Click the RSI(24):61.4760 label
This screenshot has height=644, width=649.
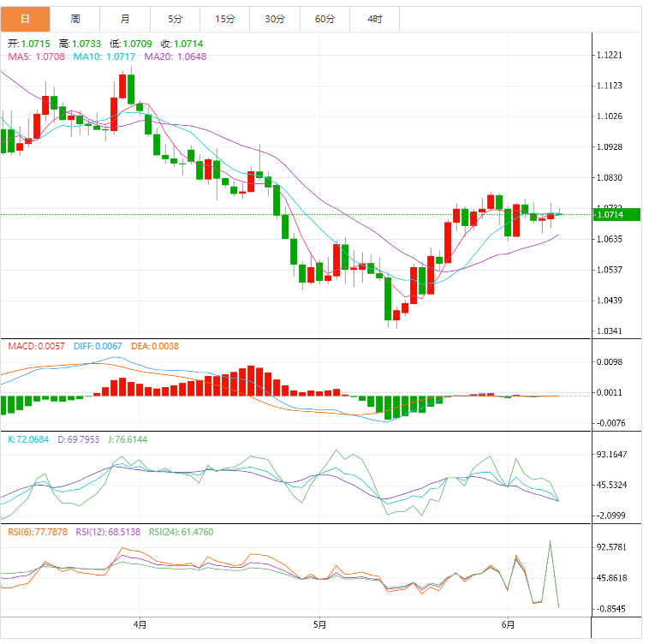point(182,533)
